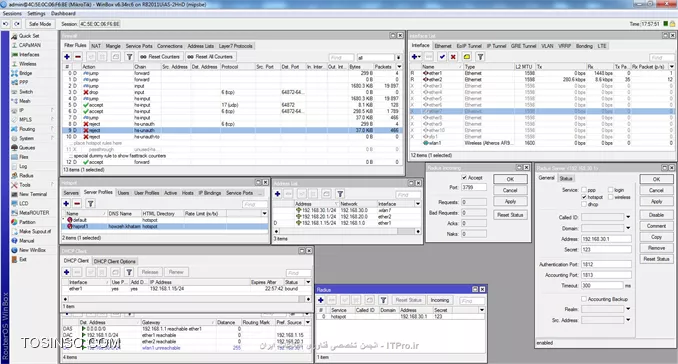Viewport: 678px width, 364px height.
Task: Expand Realm field arrow
Action: [628, 309]
